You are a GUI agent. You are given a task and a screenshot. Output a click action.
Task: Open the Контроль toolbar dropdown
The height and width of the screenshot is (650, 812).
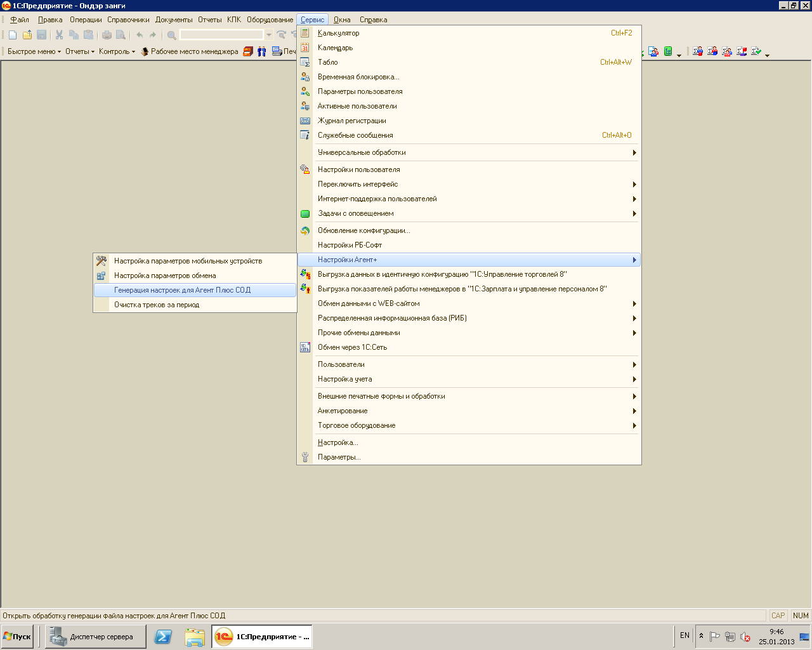pos(117,51)
